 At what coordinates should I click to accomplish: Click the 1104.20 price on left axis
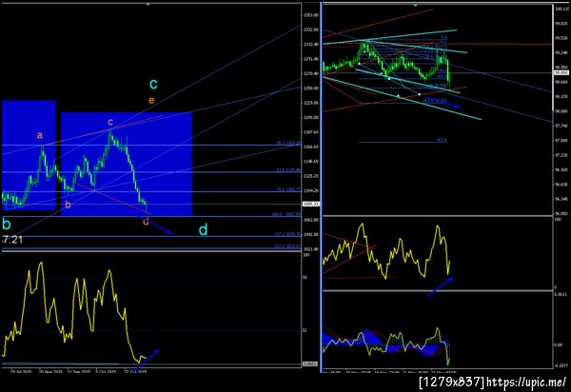[x=311, y=190]
